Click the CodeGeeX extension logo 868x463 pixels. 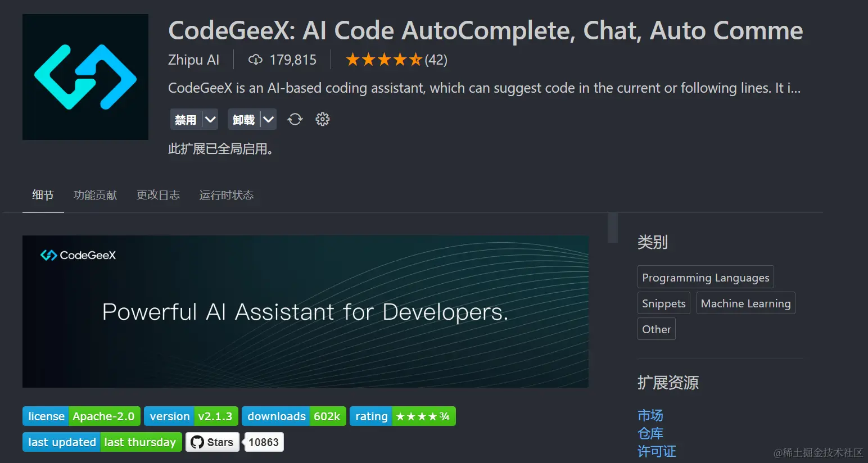click(85, 77)
